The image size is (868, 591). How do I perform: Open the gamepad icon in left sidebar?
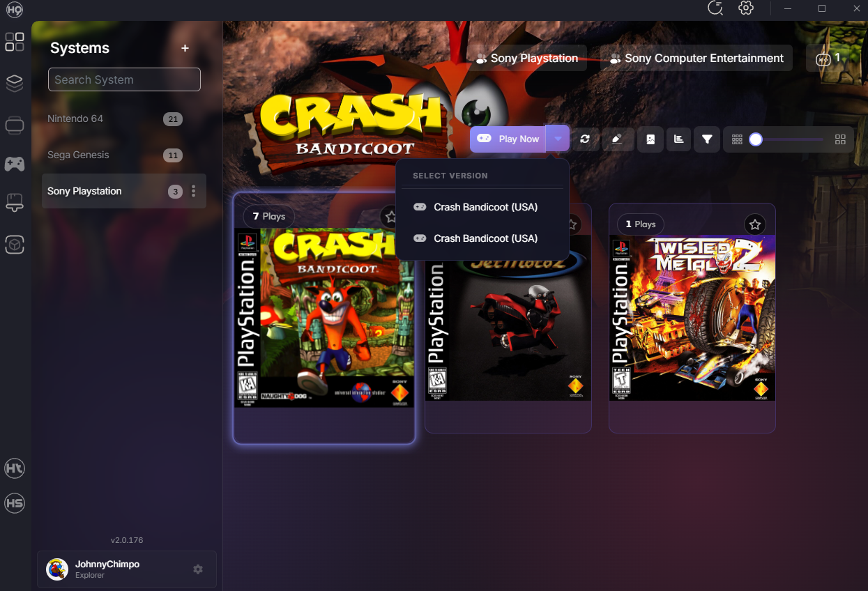point(15,164)
